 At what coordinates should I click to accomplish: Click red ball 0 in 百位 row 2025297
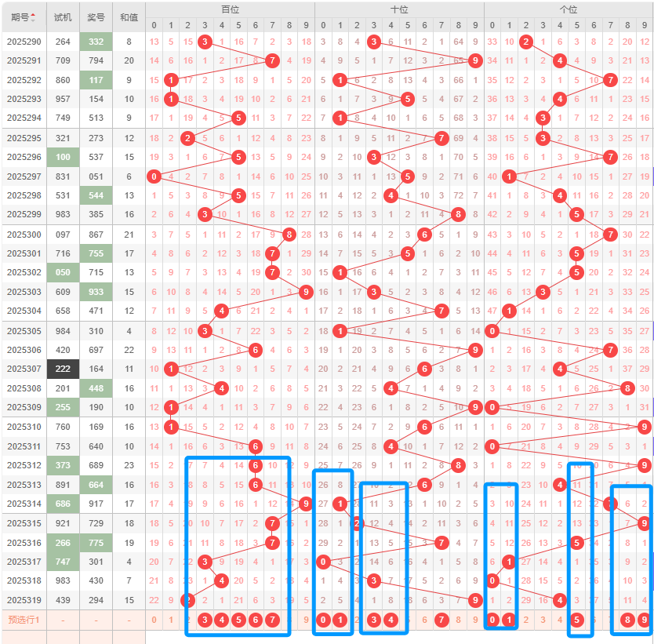154,176
